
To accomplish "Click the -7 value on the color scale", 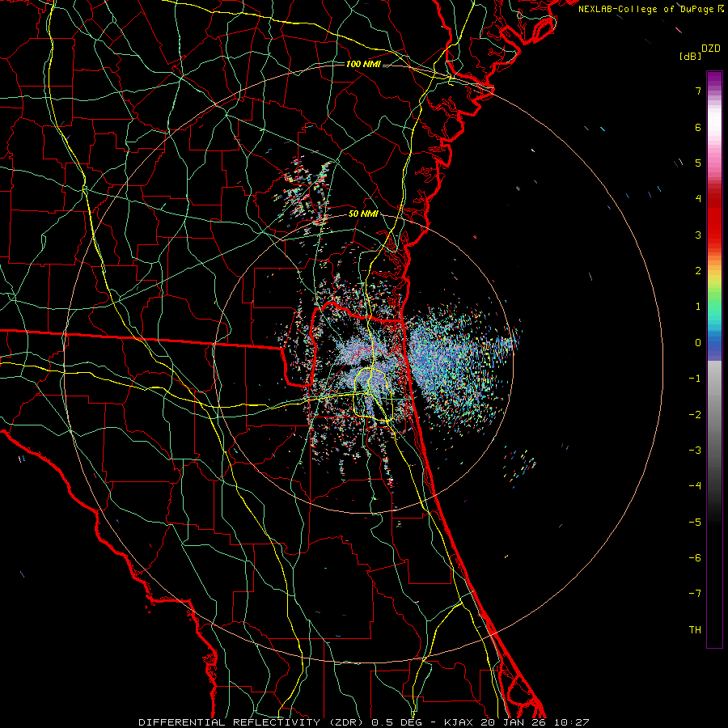I will [695, 594].
